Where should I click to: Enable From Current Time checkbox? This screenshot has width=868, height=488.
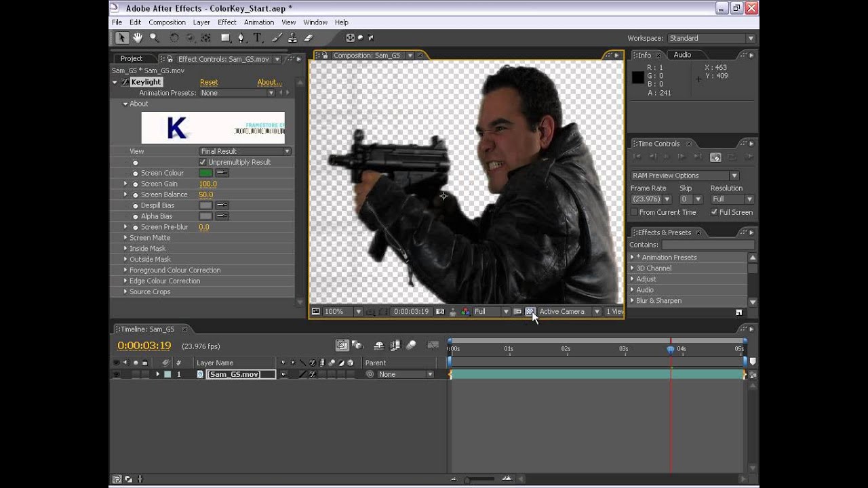coord(634,212)
